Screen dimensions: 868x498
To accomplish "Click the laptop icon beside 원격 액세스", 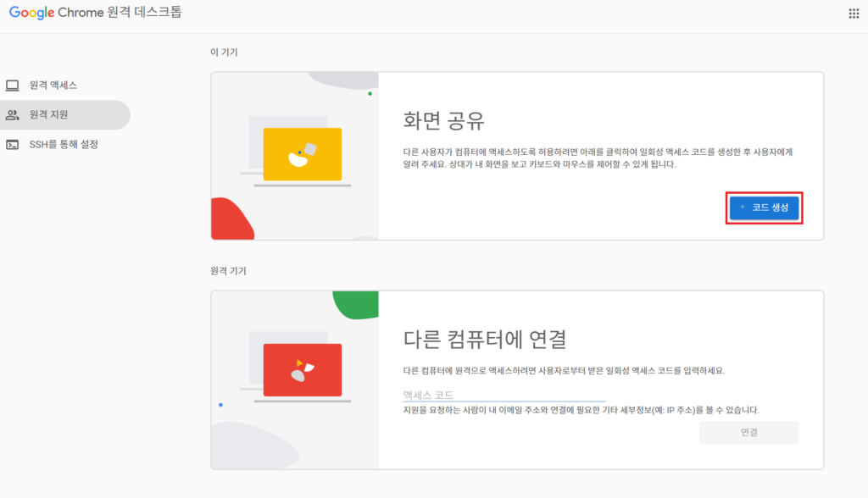I will point(13,86).
